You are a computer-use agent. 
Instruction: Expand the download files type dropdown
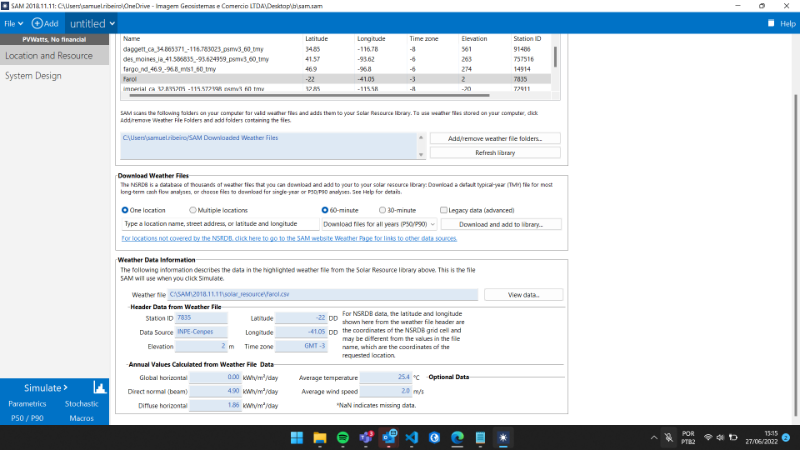(x=373, y=225)
